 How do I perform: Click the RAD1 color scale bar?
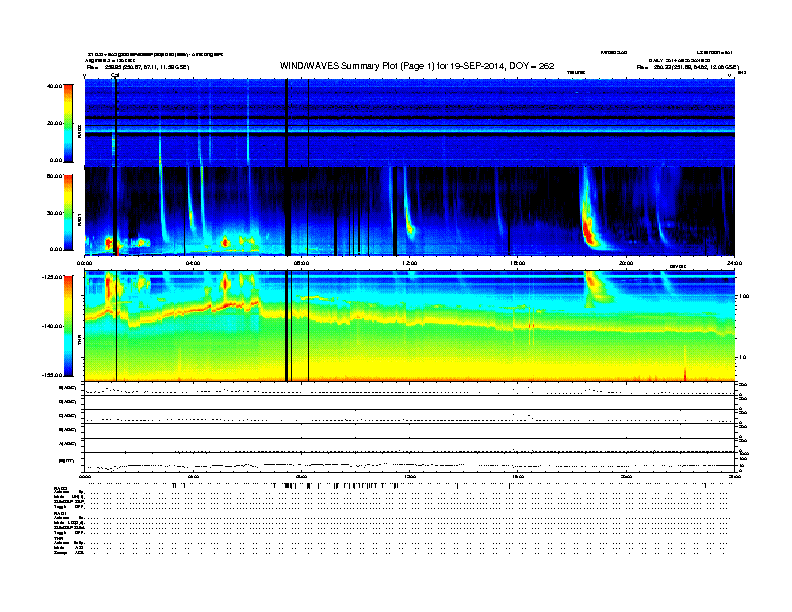(x=68, y=213)
